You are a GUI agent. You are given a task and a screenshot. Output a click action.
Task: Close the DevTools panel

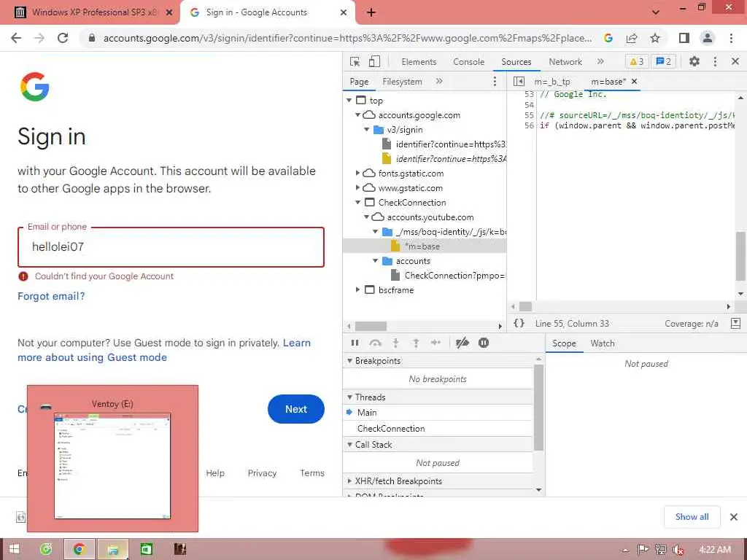coord(735,61)
